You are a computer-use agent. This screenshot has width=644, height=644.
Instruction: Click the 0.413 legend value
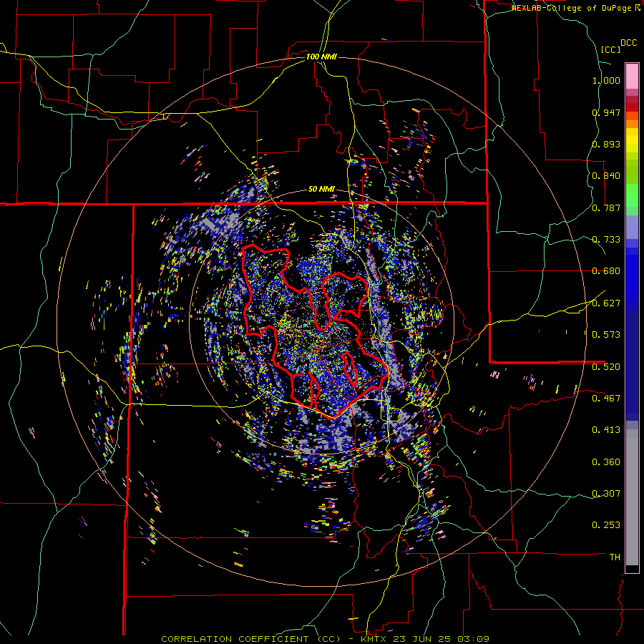point(606,429)
